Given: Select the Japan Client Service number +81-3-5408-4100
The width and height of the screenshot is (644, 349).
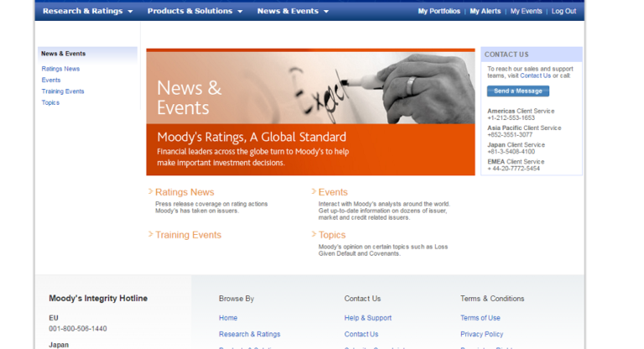Looking at the screenshot, I should pos(511,152).
